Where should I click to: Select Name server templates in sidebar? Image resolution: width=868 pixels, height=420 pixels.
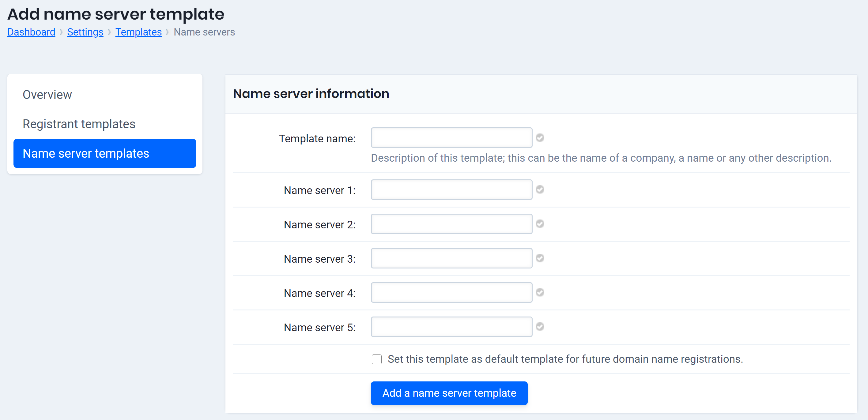[x=85, y=153]
